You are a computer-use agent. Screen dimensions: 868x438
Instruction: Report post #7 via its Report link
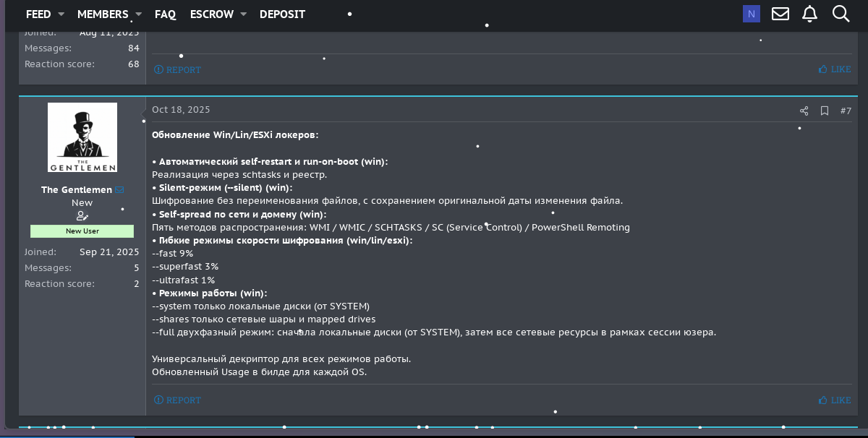(177, 400)
